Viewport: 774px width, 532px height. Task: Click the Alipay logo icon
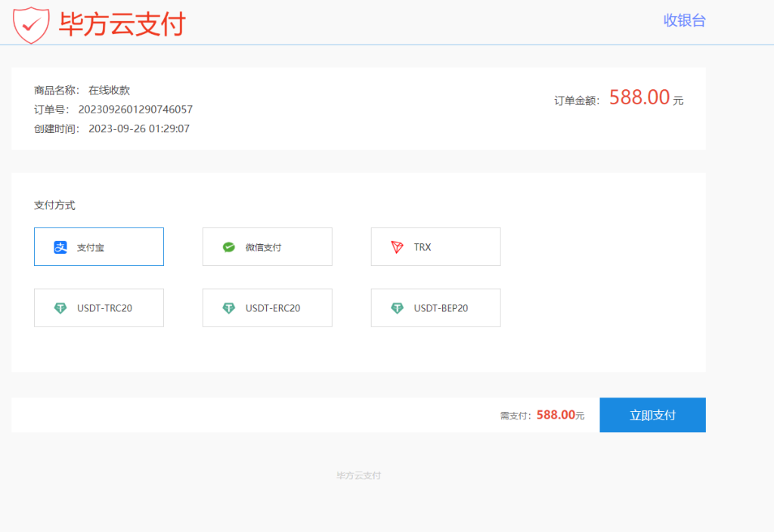(x=62, y=246)
